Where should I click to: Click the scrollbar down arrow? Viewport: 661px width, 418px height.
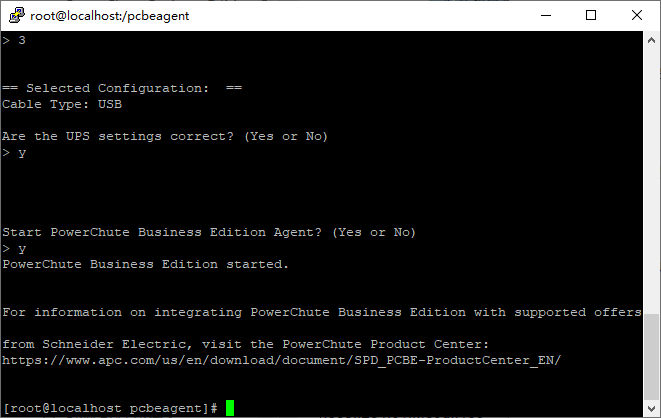[x=652, y=408]
